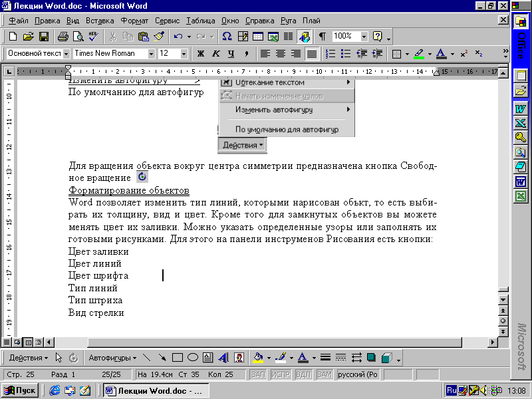The height and width of the screenshot is (399, 532).
Task: Decrease paragraph indent
Action: [x=361, y=54]
